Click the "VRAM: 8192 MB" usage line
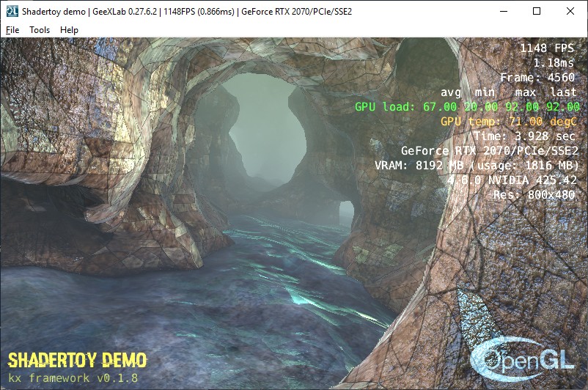The height and width of the screenshot is (390, 588). tap(477, 165)
